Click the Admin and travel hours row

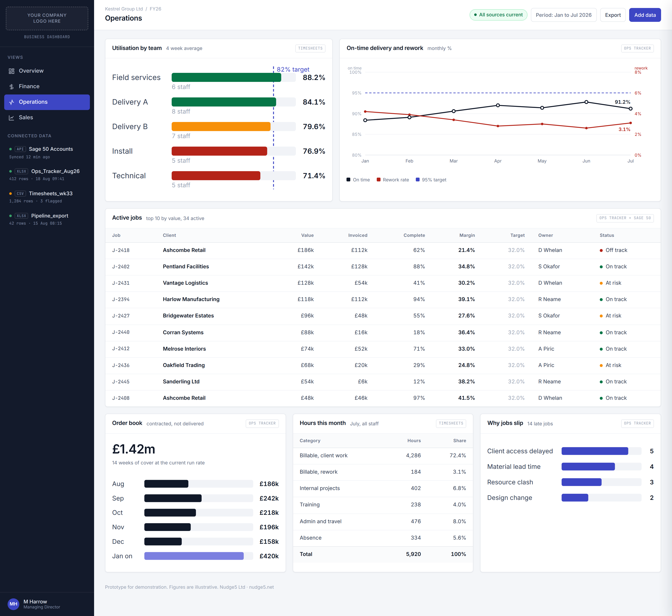click(x=383, y=522)
